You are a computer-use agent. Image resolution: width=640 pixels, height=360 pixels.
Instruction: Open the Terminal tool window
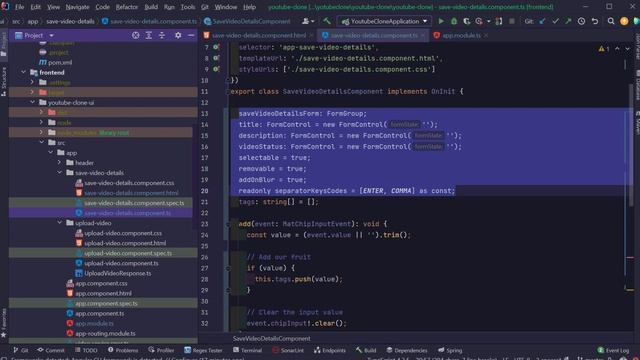247,350
